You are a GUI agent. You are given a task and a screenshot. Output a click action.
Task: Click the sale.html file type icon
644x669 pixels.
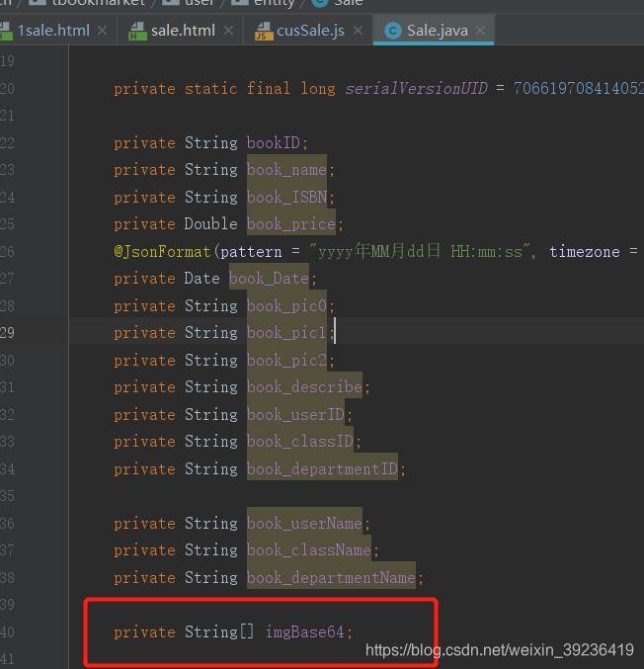[137, 32]
